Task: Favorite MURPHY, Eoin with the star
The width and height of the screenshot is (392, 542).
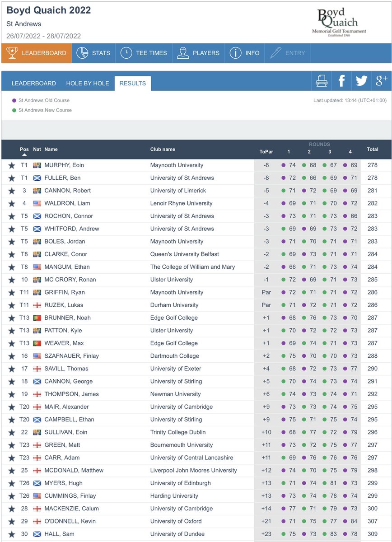Action: pos(11,165)
